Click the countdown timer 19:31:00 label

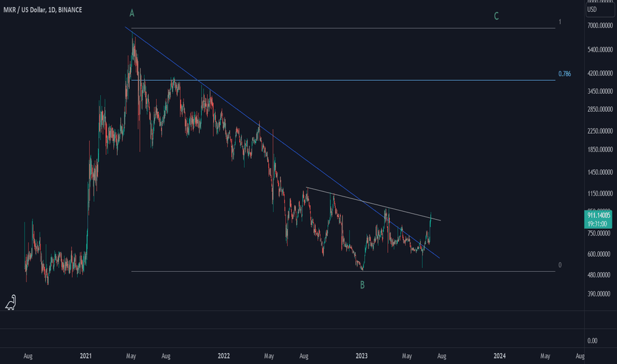click(x=597, y=224)
